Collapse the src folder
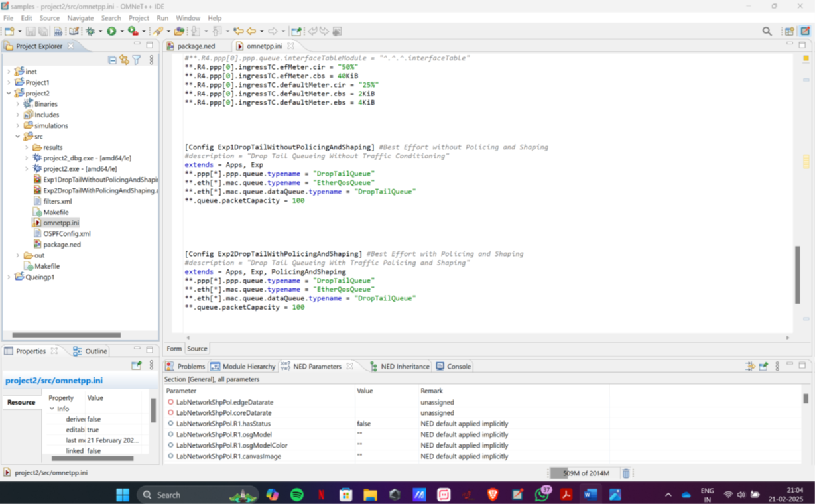Screen dimensions: 815x504 coord(18,137)
